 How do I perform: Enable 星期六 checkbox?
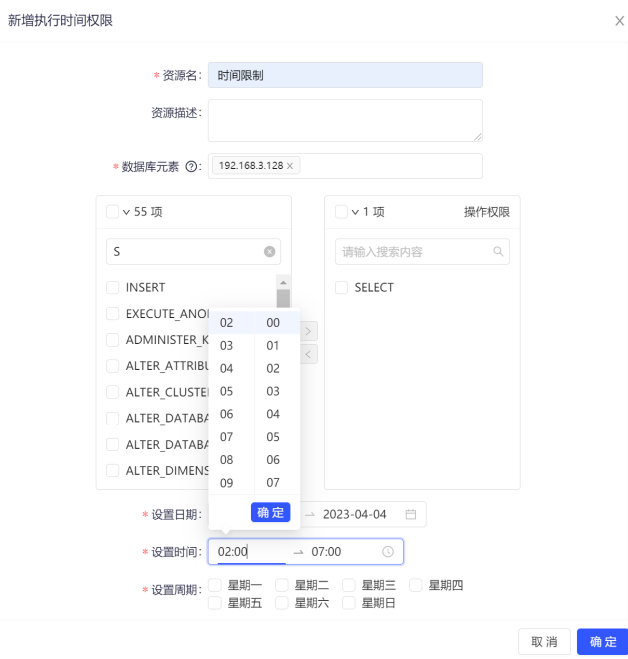(282, 603)
